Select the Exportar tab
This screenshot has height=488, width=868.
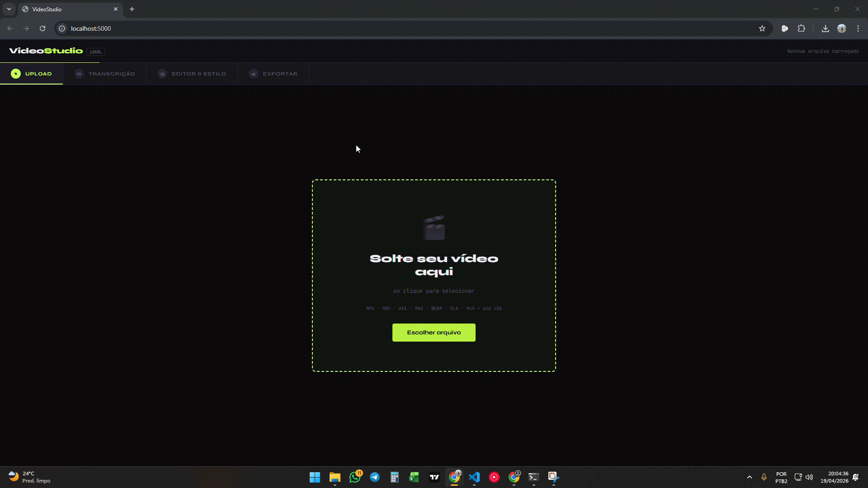click(x=274, y=74)
